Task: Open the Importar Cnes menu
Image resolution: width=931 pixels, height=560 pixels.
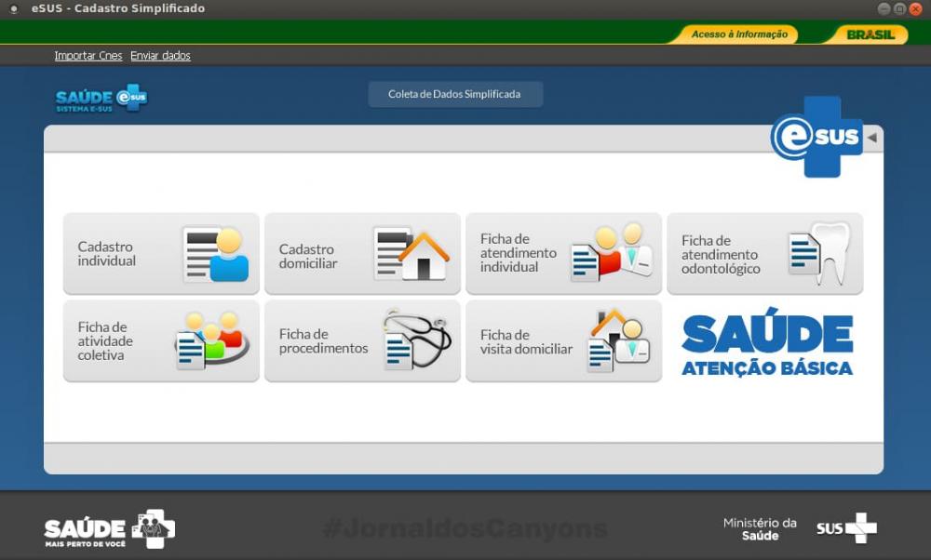Action: click(x=88, y=56)
